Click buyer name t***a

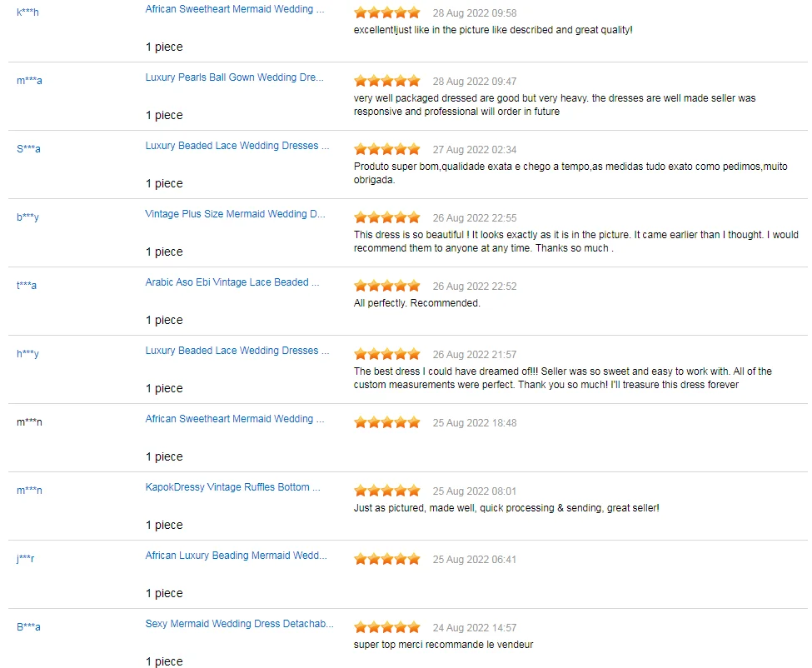(x=27, y=286)
